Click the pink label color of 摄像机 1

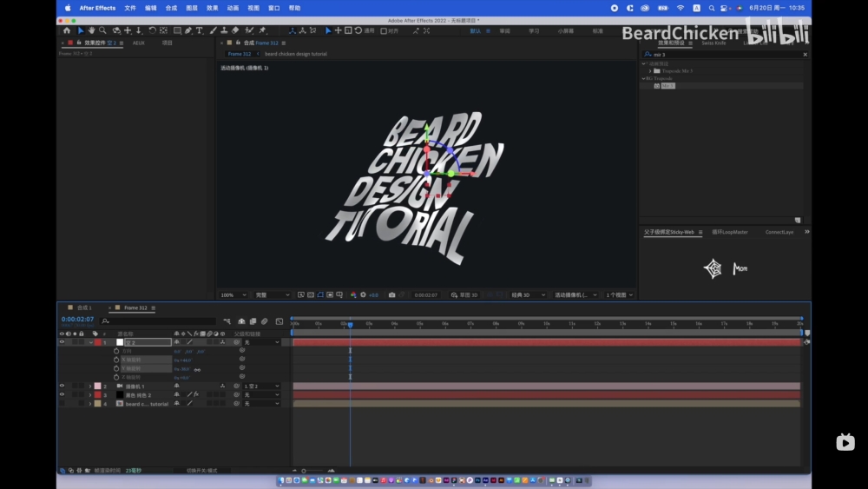point(98,386)
